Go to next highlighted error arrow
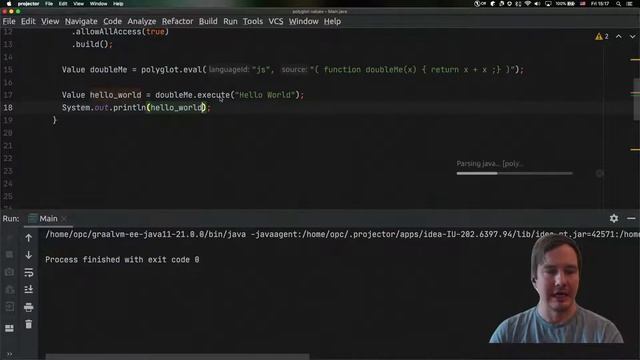This screenshot has height=360, width=640. [x=633, y=37]
